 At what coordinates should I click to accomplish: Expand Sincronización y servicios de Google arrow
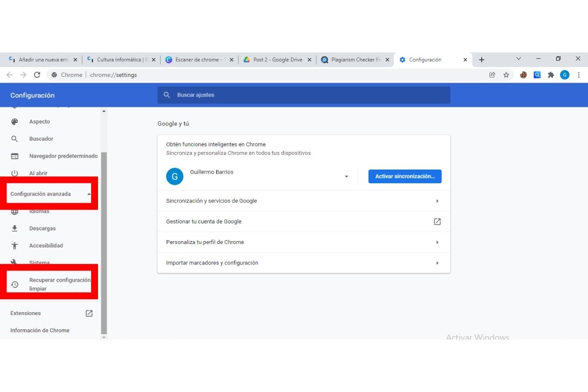click(437, 201)
